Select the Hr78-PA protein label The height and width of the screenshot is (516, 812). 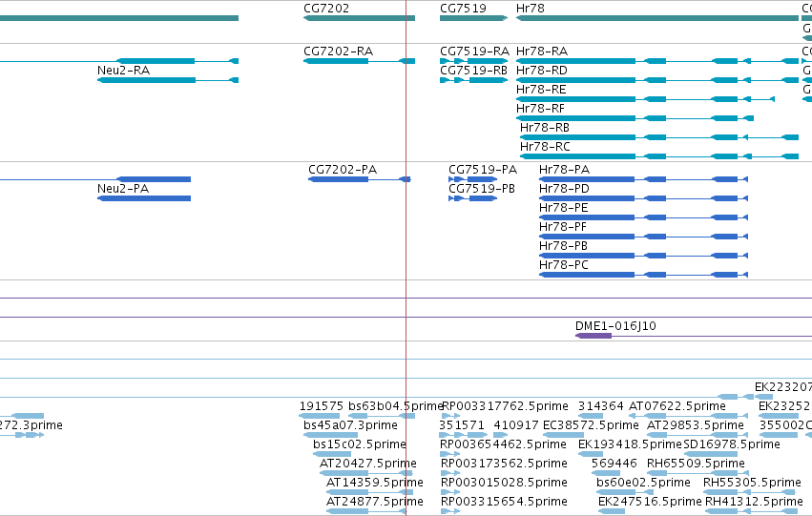(x=564, y=170)
